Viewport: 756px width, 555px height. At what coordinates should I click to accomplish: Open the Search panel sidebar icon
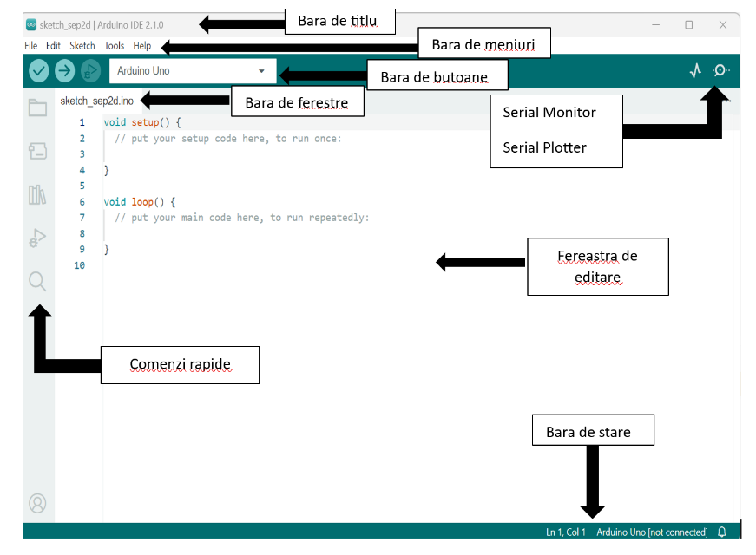(37, 281)
